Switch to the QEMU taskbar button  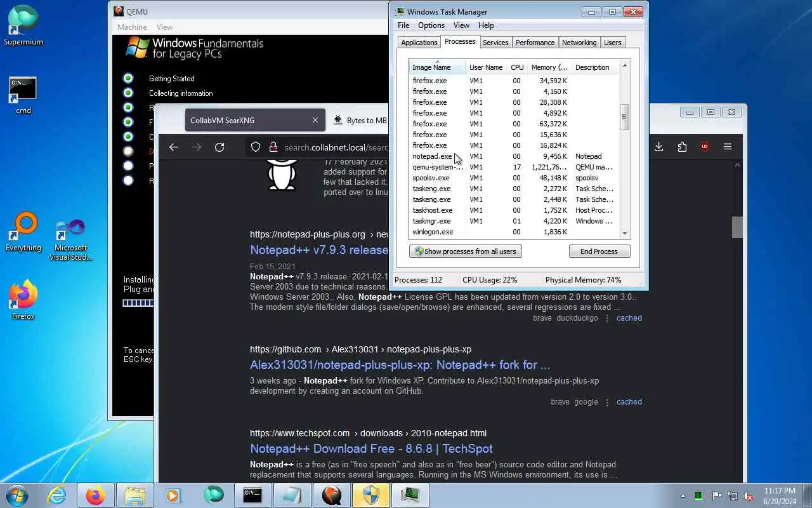point(331,495)
